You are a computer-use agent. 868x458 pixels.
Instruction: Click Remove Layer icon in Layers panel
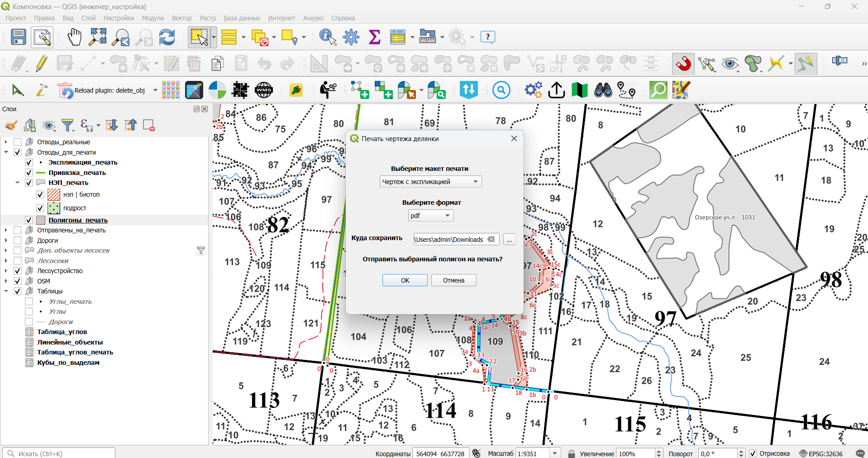149,125
